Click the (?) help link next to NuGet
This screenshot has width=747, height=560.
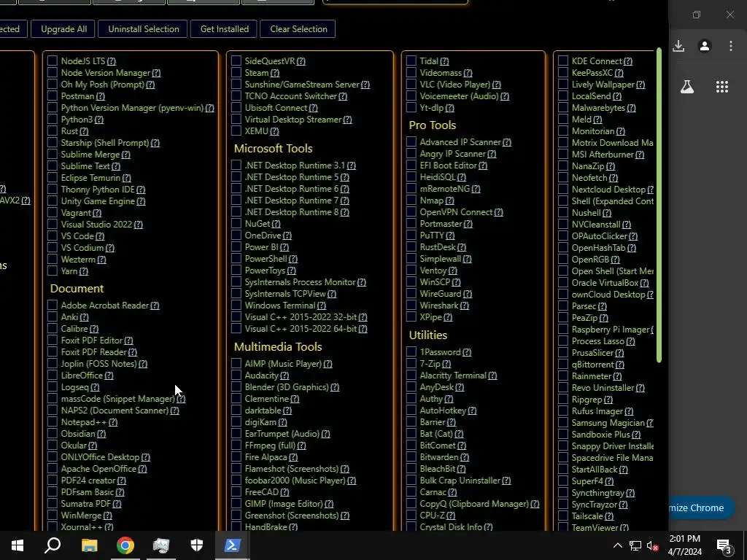click(x=276, y=224)
